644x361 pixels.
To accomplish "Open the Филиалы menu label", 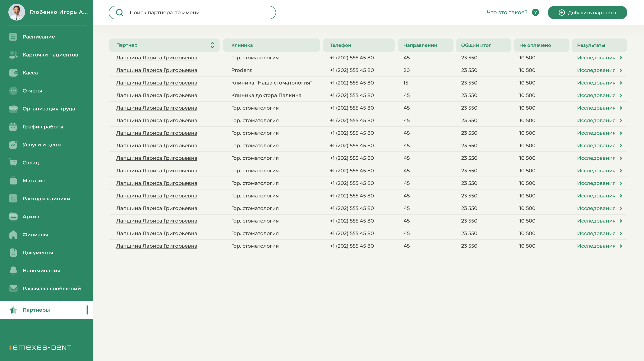I will pos(35,234).
